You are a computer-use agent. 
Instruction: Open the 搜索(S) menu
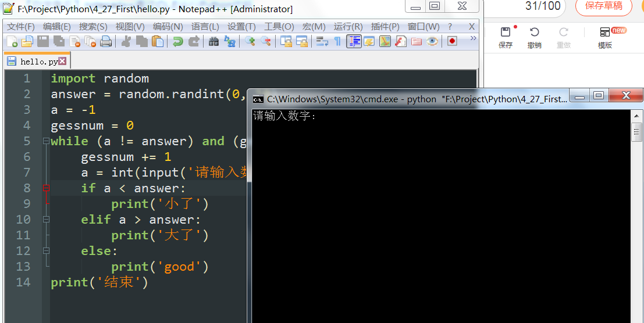(x=93, y=27)
